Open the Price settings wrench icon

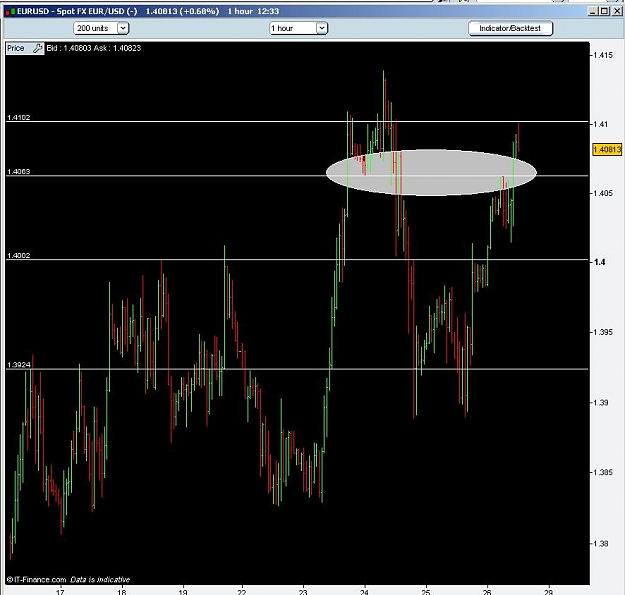tap(37, 48)
